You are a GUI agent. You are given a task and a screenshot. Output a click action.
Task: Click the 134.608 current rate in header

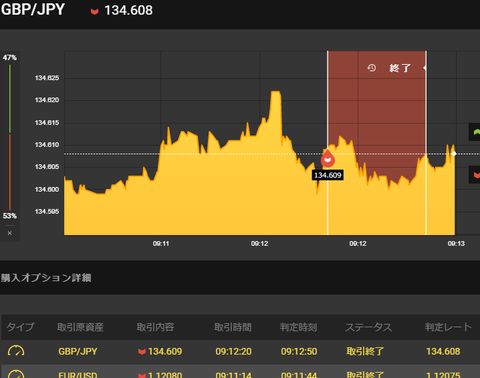(x=128, y=10)
